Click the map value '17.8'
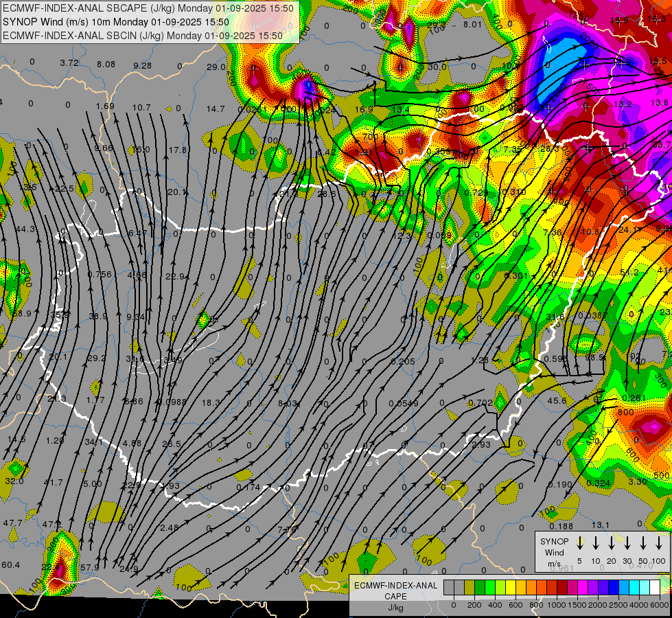 click(x=178, y=150)
